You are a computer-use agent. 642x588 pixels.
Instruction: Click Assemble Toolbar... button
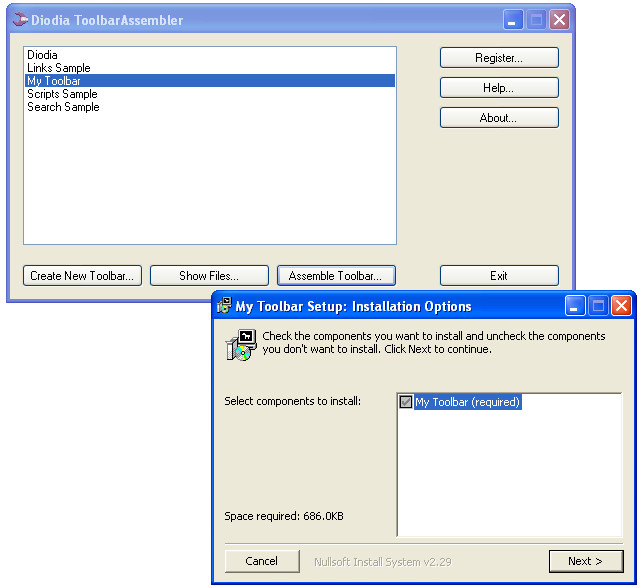pos(336,276)
